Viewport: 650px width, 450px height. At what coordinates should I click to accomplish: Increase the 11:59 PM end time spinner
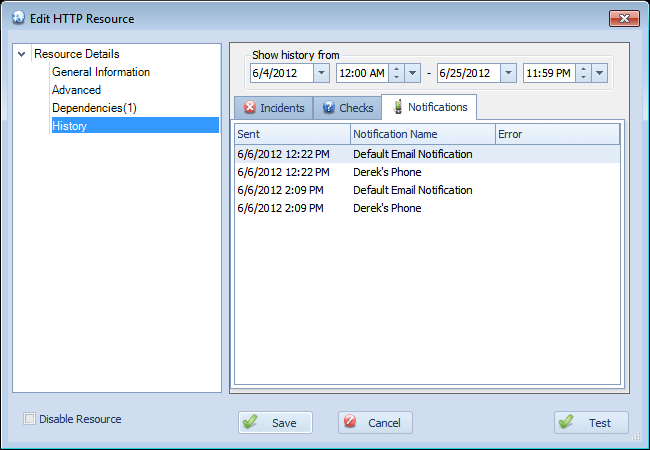(583, 69)
